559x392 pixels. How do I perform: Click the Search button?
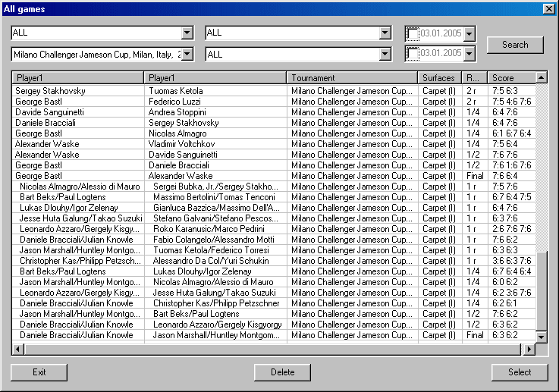coord(515,45)
